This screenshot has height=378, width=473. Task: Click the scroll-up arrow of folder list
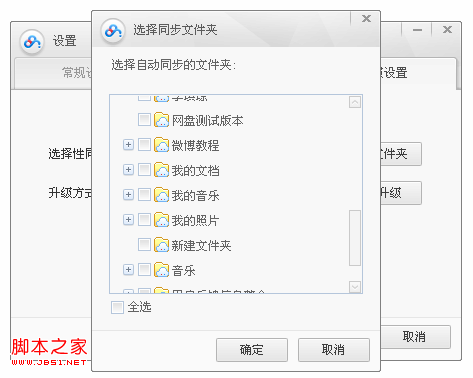click(355, 102)
